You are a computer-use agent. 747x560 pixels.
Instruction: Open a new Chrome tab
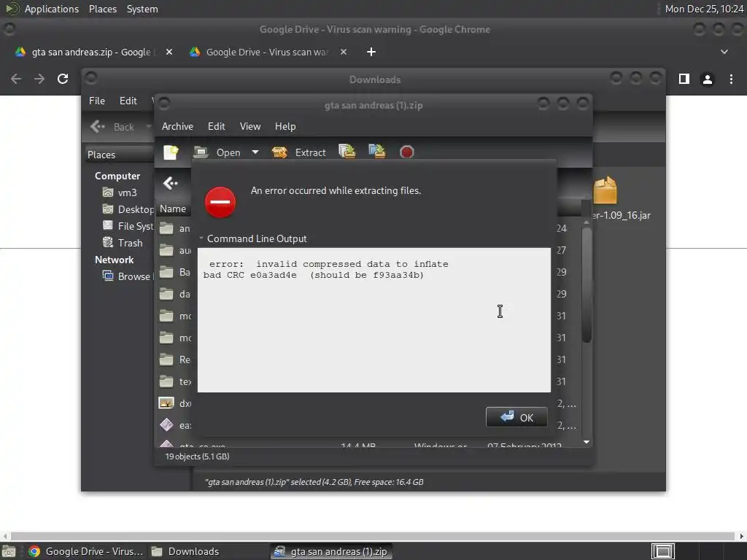371,52
